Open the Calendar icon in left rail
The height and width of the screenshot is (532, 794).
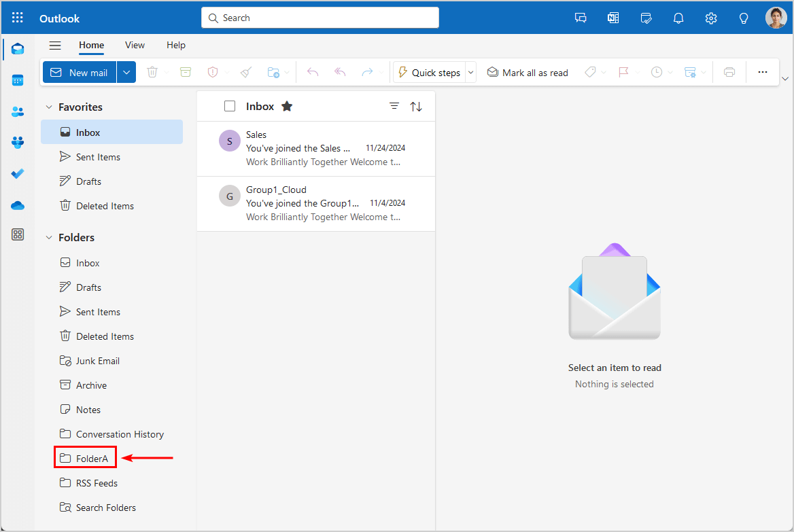tap(18, 80)
